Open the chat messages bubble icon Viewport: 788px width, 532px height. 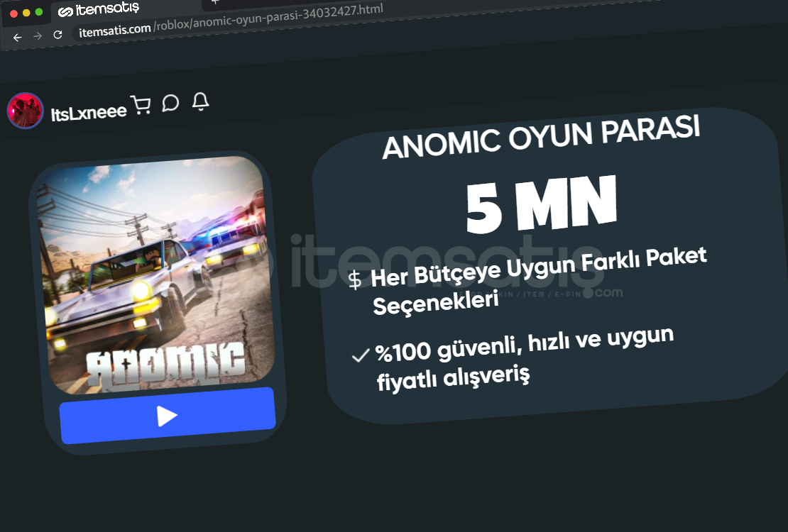[171, 103]
